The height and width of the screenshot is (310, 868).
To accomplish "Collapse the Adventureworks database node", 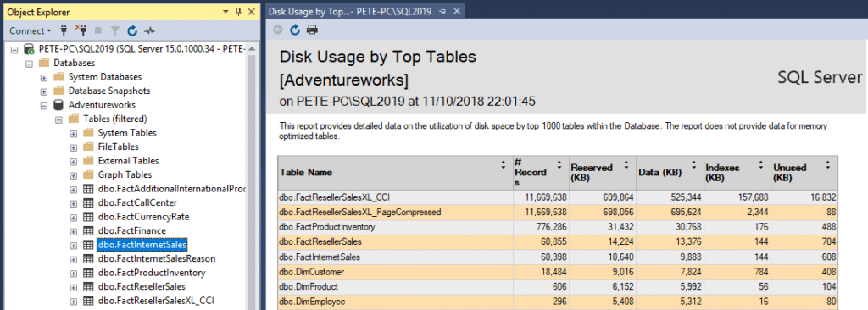I will 44,105.
